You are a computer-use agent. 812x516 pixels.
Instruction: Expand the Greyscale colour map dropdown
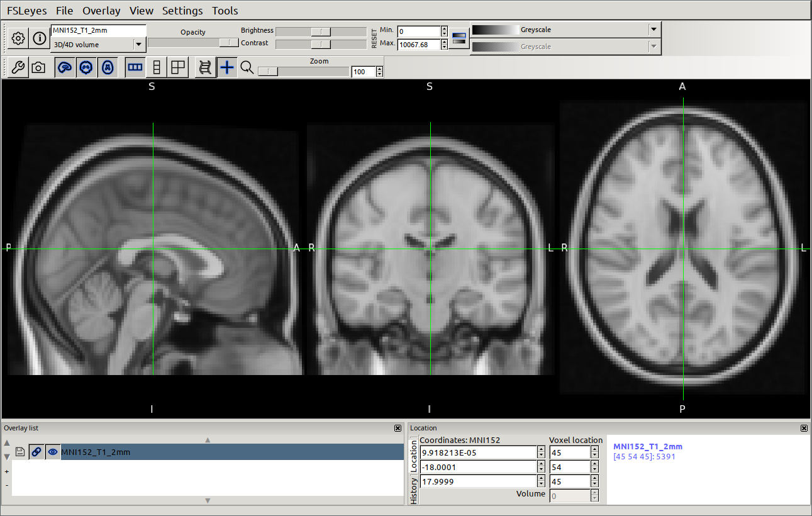(x=653, y=30)
